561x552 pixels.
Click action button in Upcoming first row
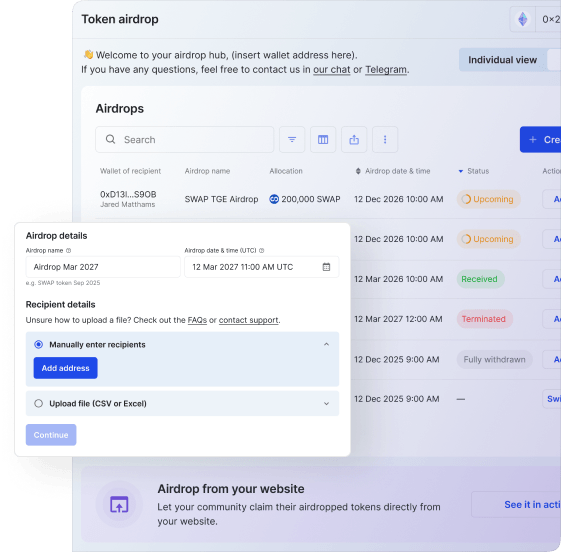(x=552, y=199)
